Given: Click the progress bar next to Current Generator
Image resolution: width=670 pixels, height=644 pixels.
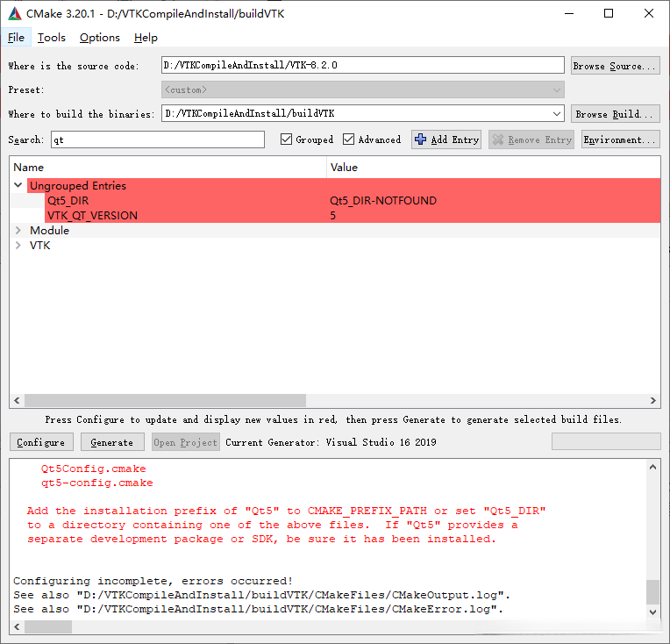Looking at the screenshot, I should pyautogui.click(x=606, y=441).
